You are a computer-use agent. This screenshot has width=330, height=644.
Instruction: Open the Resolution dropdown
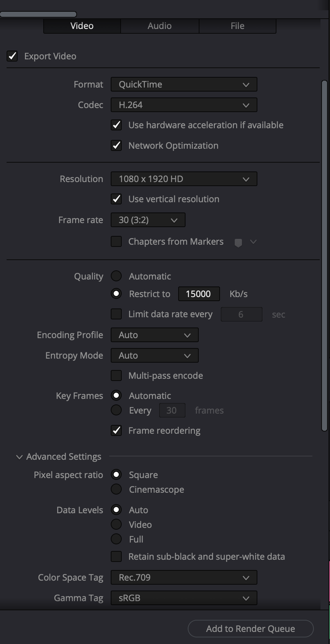184,179
